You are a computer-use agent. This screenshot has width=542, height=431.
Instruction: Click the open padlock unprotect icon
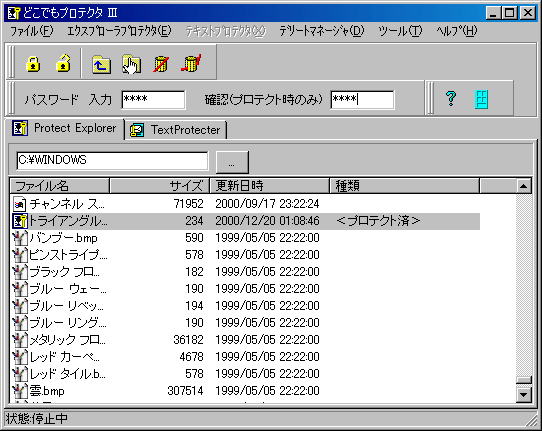63,63
